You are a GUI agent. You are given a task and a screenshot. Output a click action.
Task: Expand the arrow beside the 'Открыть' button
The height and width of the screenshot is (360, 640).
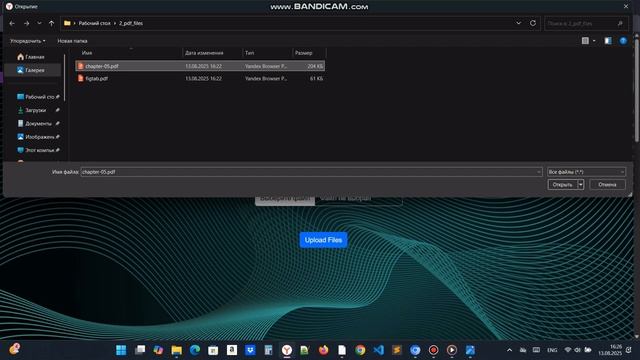click(x=580, y=185)
